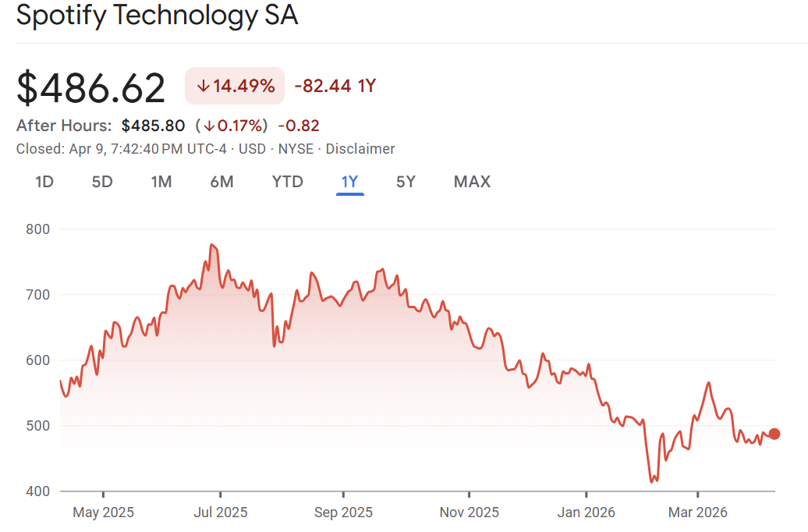The image size is (808, 532).
Task: Open the Disclaimer link
Action: click(x=360, y=149)
